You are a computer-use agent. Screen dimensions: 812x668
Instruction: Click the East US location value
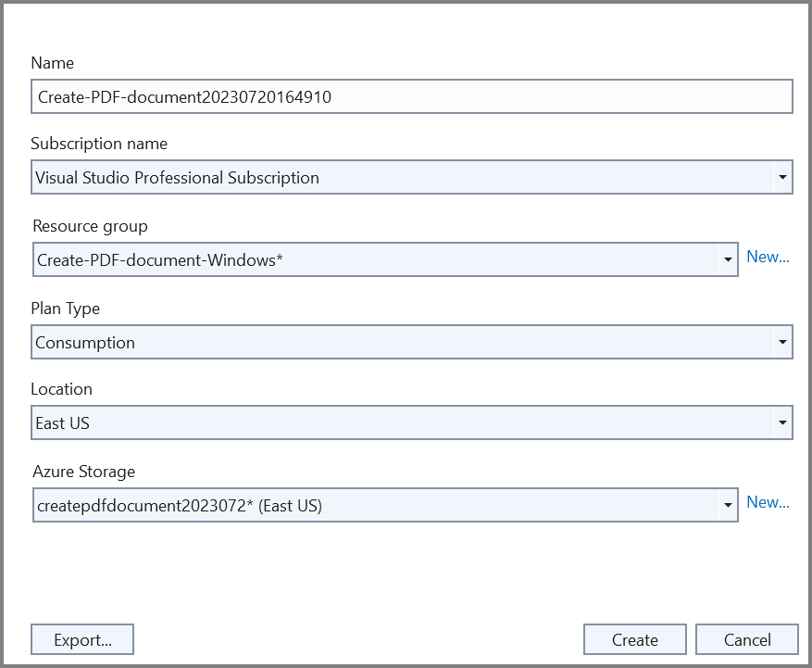tap(62, 423)
